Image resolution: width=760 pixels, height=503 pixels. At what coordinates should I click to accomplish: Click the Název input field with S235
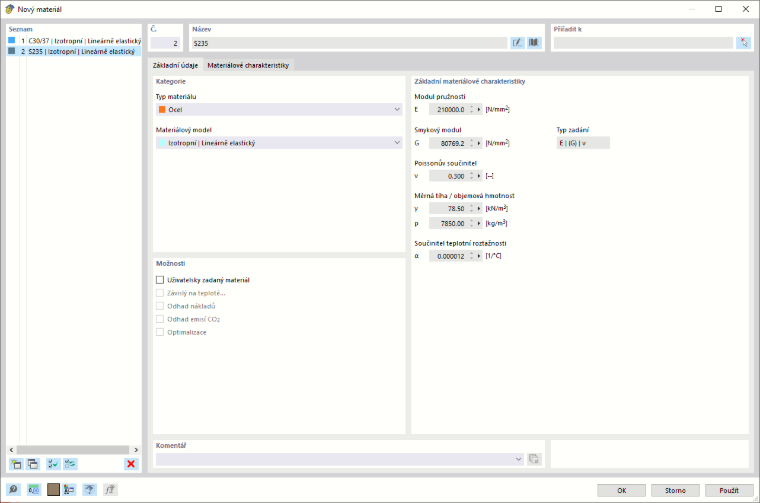[349, 43]
